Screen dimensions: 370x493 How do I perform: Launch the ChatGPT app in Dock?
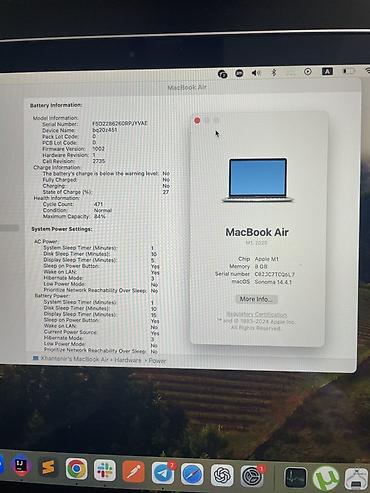click(222, 475)
